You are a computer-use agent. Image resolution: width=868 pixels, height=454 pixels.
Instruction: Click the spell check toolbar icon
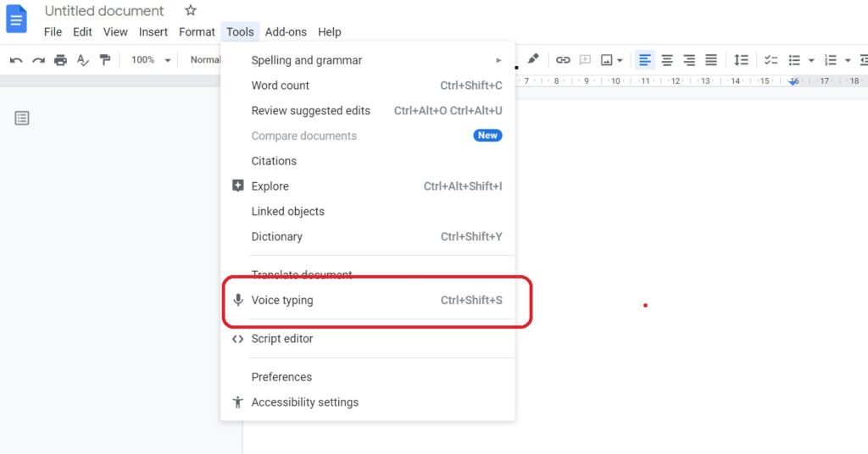pos(82,60)
